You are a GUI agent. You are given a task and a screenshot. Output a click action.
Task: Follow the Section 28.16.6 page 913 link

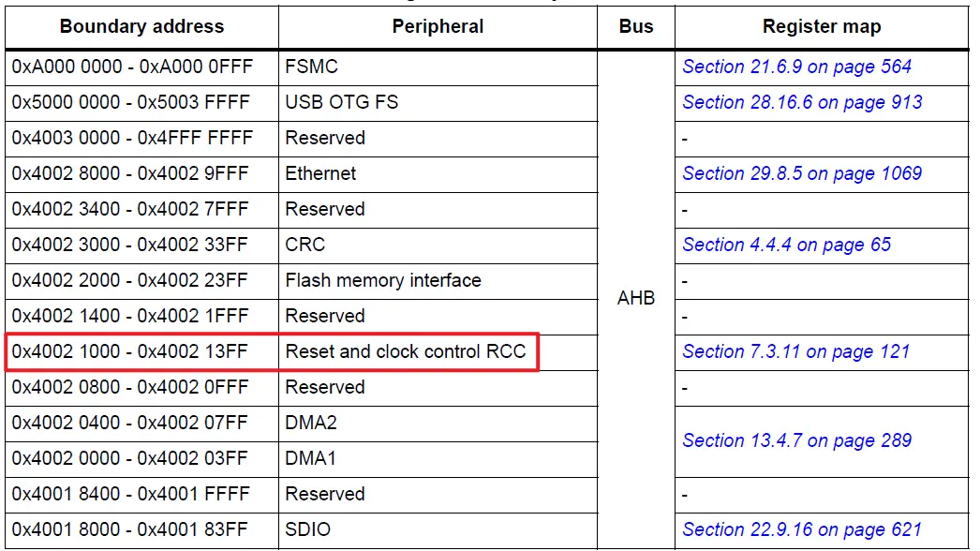802,102
